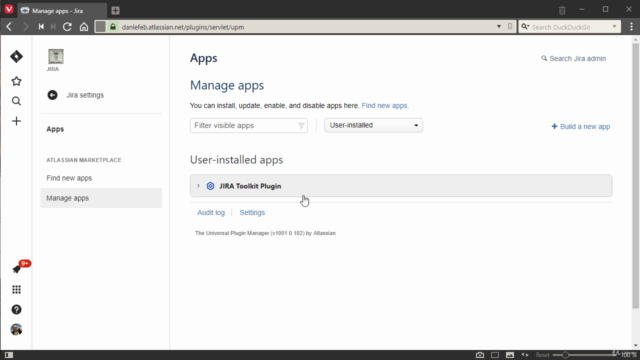Viewport: 640px width, 360px height.
Task: Reload the current page
Action: pos(67,27)
